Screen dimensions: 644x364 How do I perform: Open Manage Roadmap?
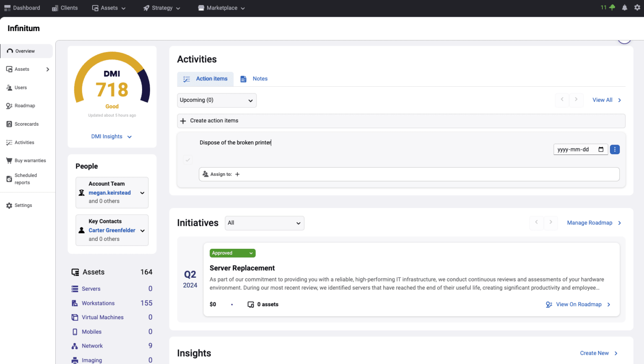coord(589,223)
